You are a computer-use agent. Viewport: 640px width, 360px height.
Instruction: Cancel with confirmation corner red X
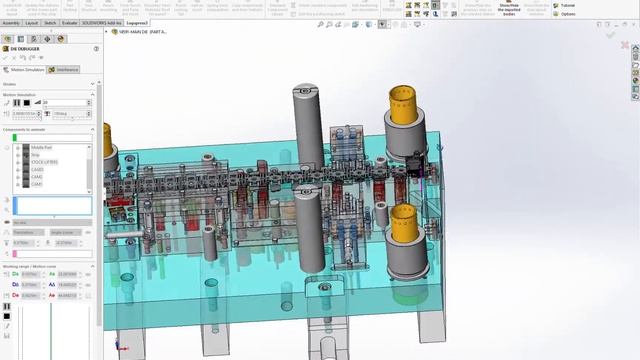624,44
